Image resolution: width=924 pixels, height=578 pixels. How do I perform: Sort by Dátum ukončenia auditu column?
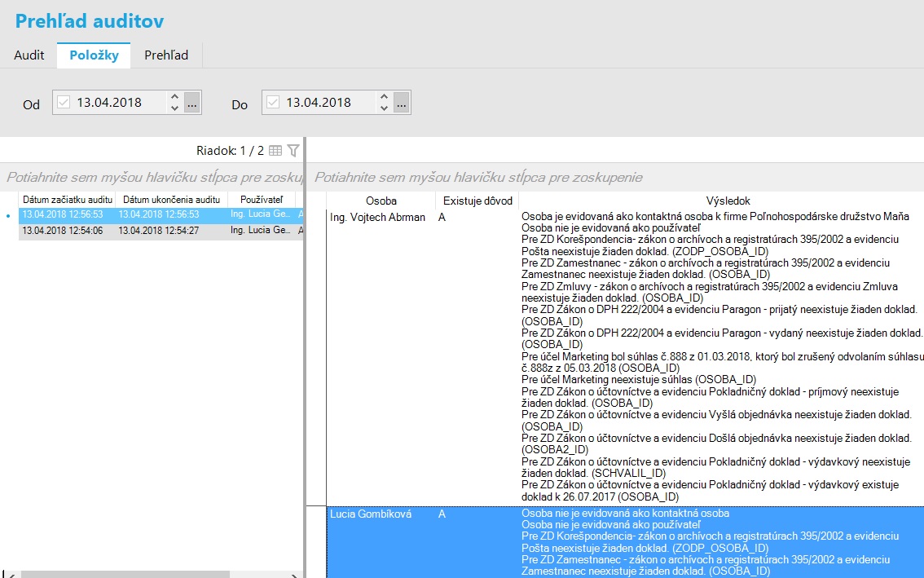tap(171, 200)
